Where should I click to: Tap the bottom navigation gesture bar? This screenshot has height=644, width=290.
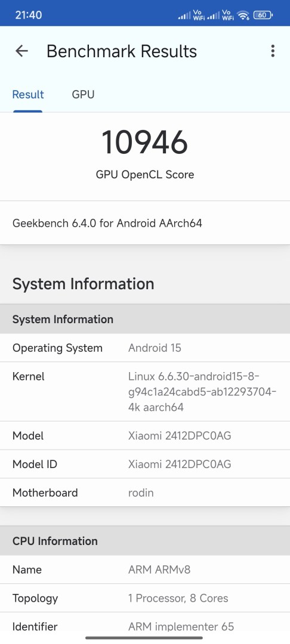(x=144, y=638)
